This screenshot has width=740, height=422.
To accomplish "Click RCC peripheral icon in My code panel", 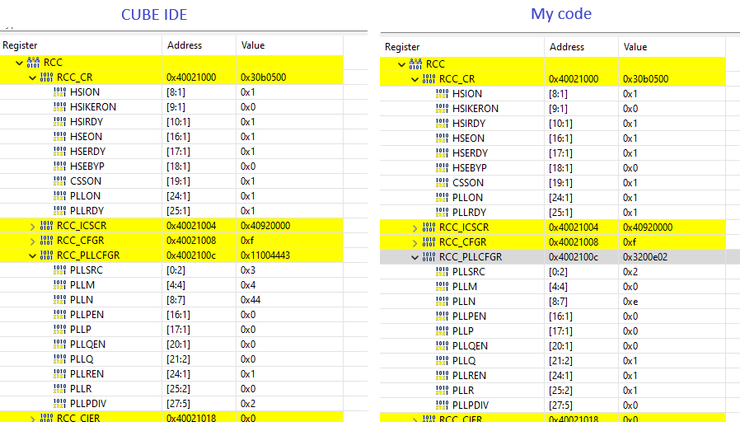I will [x=416, y=64].
